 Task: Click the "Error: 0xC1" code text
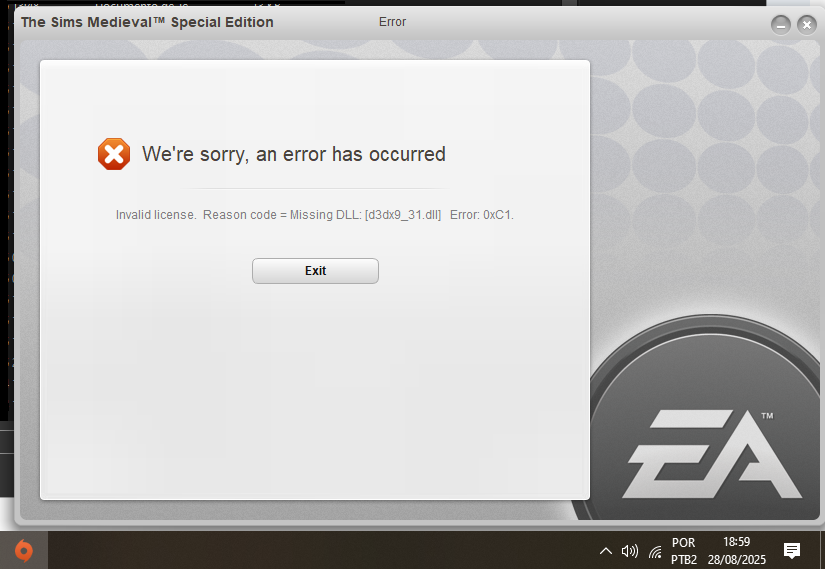pyautogui.click(x=481, y=215)
